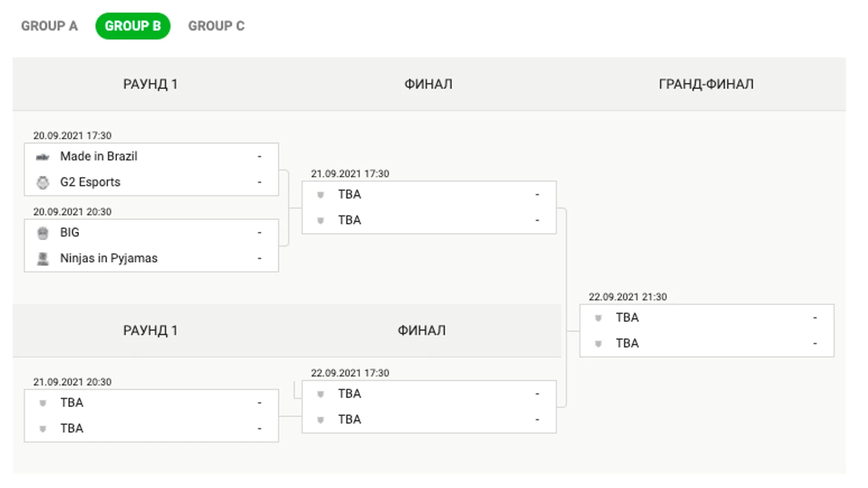Click the Ninjas in Pyjamas team logo
868x488 pixels.
coord(43,259)
